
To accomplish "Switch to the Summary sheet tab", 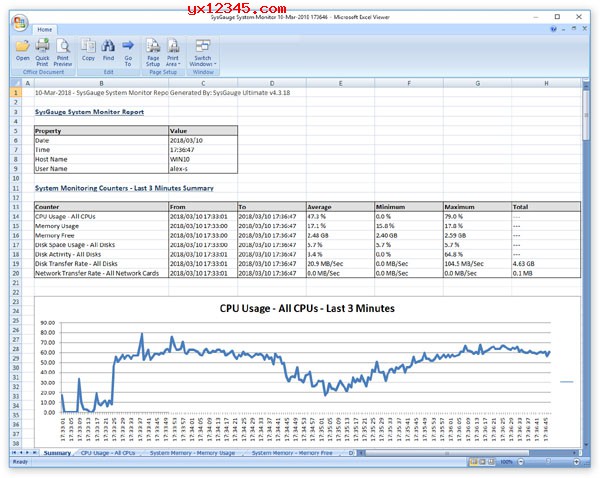I will click(57, 453).
